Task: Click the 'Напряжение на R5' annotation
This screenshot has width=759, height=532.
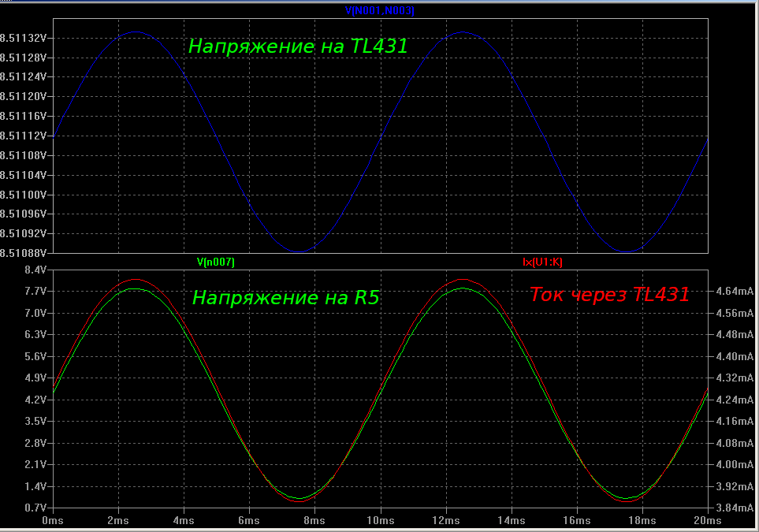Action: point(286,298)
